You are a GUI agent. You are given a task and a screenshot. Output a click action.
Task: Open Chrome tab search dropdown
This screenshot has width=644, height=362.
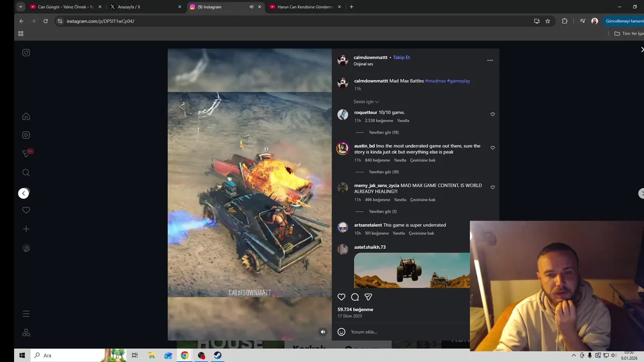(21, 7)
